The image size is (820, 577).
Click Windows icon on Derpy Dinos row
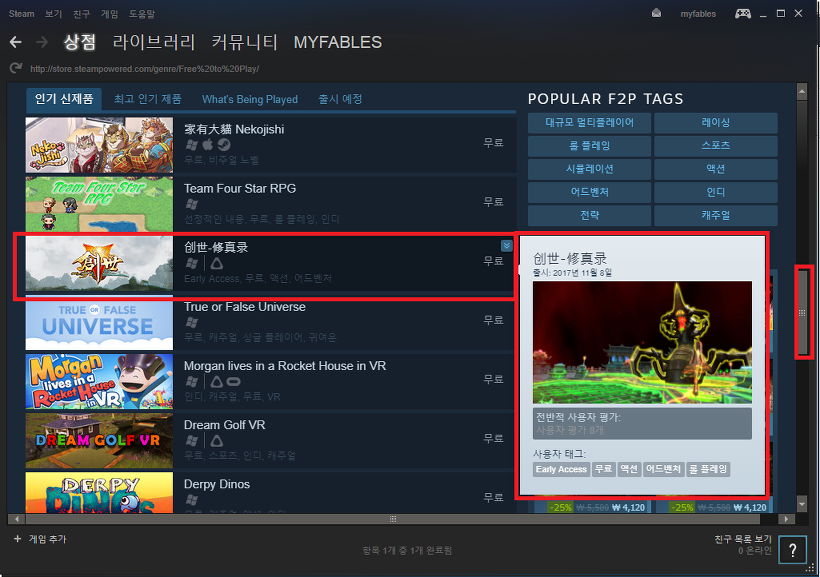tap(192, 500)
